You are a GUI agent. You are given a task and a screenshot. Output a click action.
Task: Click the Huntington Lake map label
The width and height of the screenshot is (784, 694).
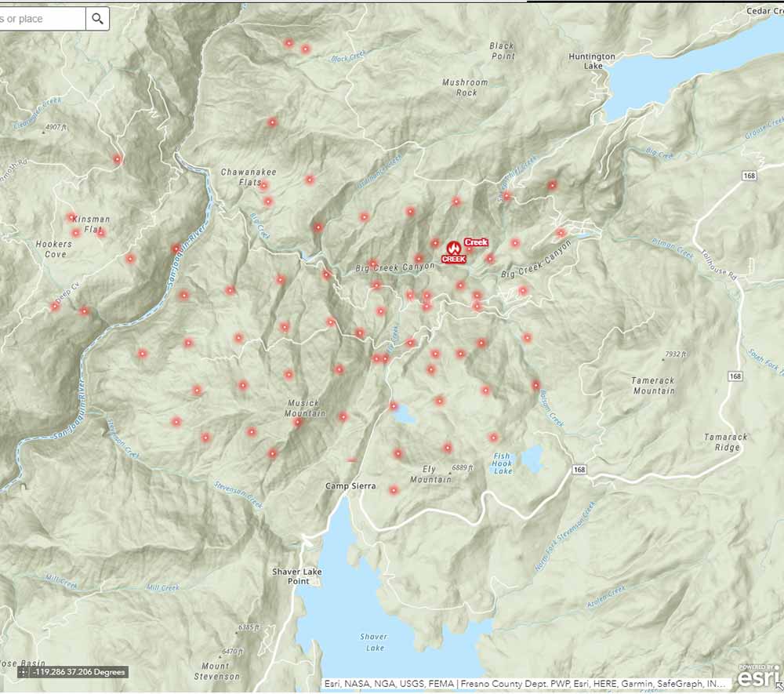592,62
